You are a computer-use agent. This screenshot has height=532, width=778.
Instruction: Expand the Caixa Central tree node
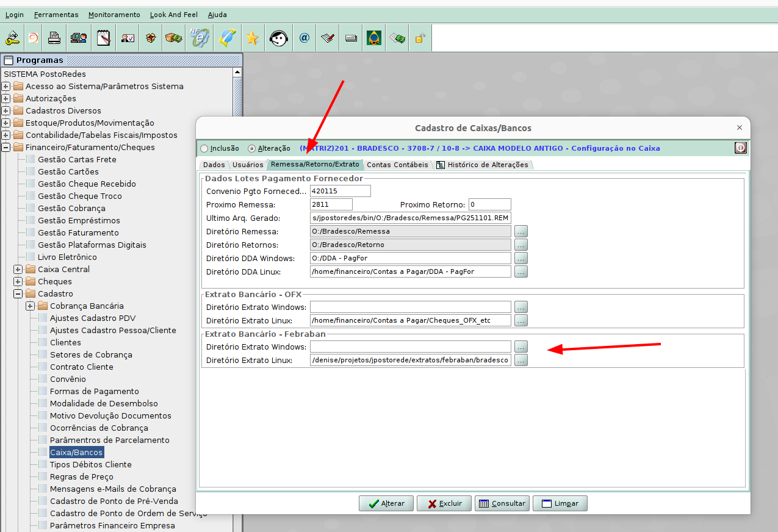click(x=18, y=269)
